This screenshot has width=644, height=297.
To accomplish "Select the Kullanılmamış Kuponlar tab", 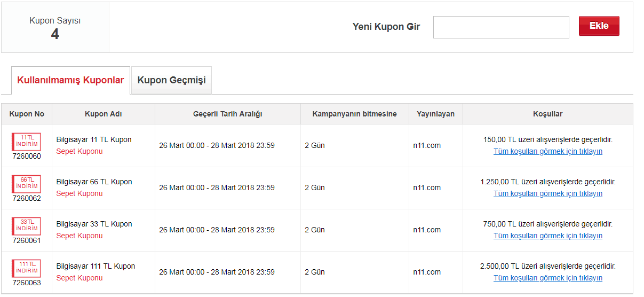I will click(x=70, y=80).
